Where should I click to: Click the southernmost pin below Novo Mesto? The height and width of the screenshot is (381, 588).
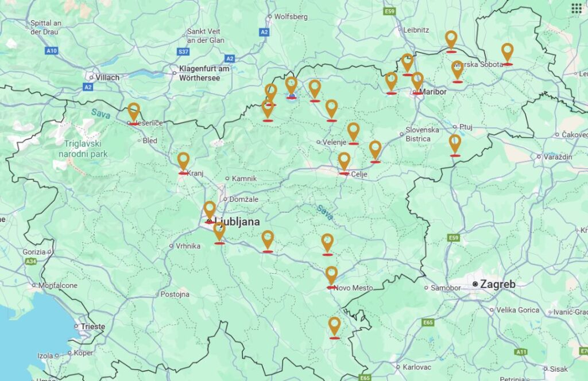(x=335, y=328)
